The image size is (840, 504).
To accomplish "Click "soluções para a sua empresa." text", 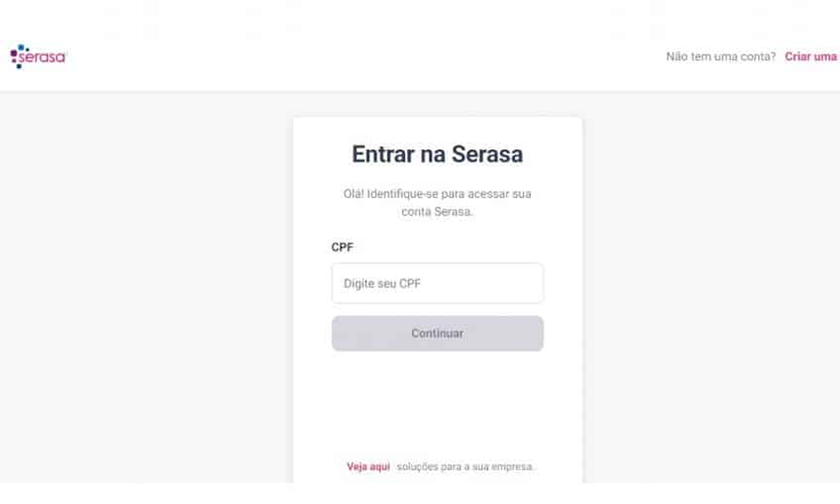I will 465,466.
